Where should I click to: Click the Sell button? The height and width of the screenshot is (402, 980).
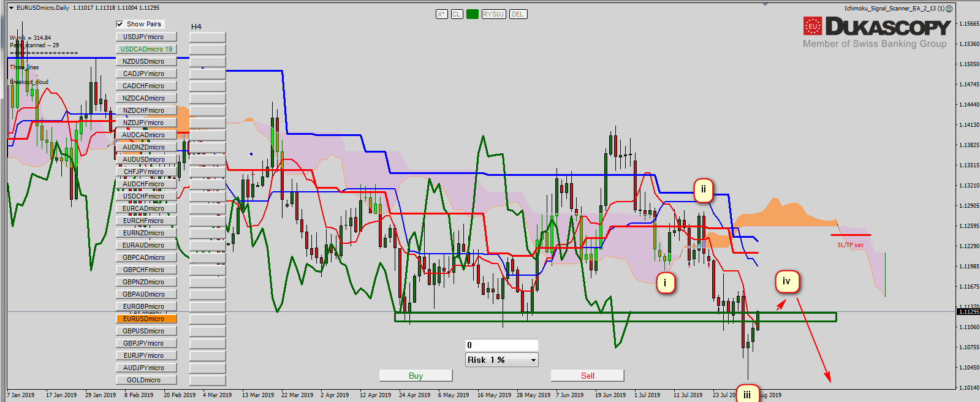[587, 376]
